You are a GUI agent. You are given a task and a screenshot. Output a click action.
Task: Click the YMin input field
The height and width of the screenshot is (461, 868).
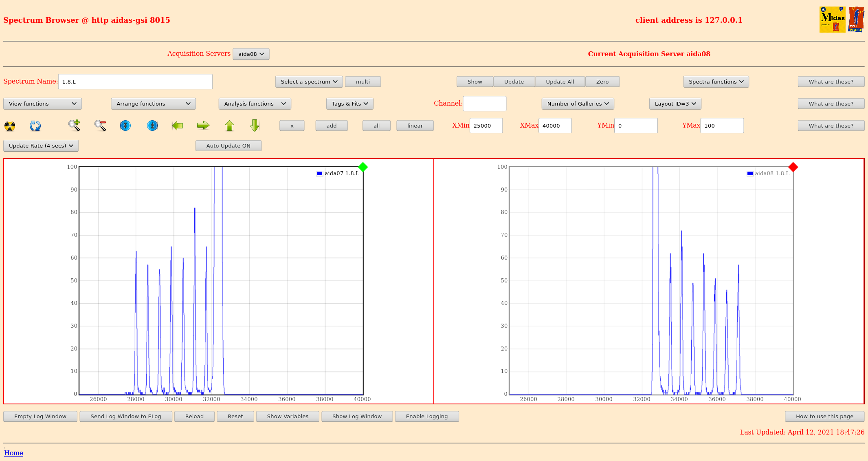click(636, 126)
